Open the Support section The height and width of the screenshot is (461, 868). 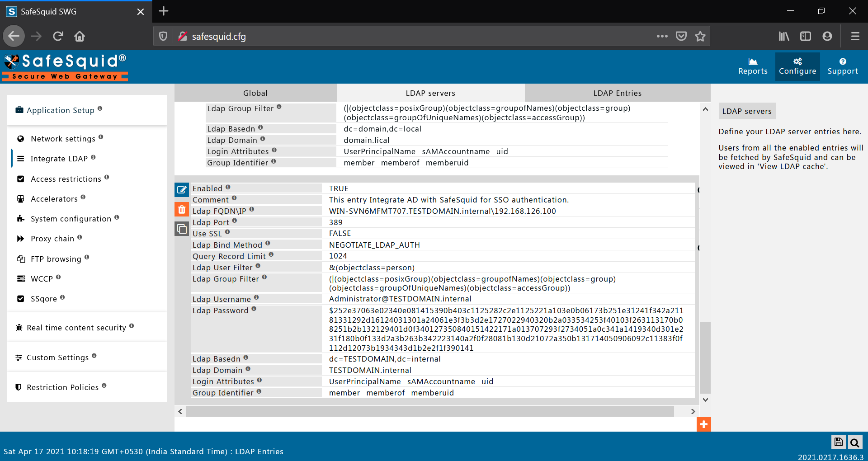coord(843,66)
